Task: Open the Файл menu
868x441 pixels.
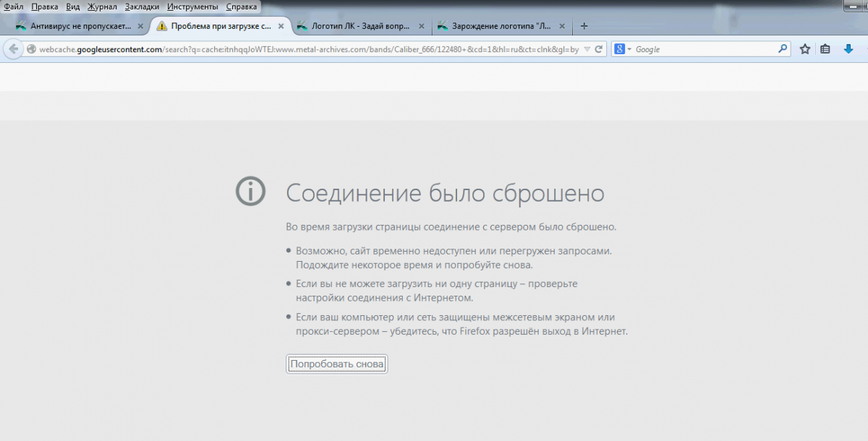Action: click(13, 7)
